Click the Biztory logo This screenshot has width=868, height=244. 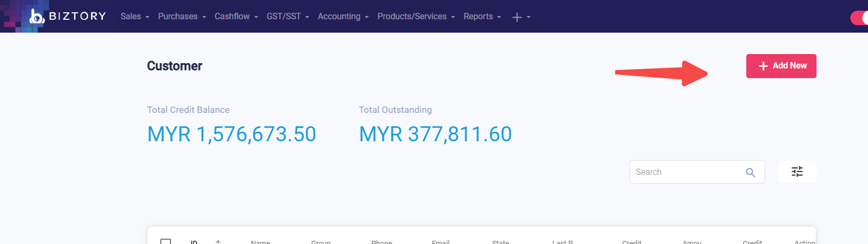(x=68, y=16)
